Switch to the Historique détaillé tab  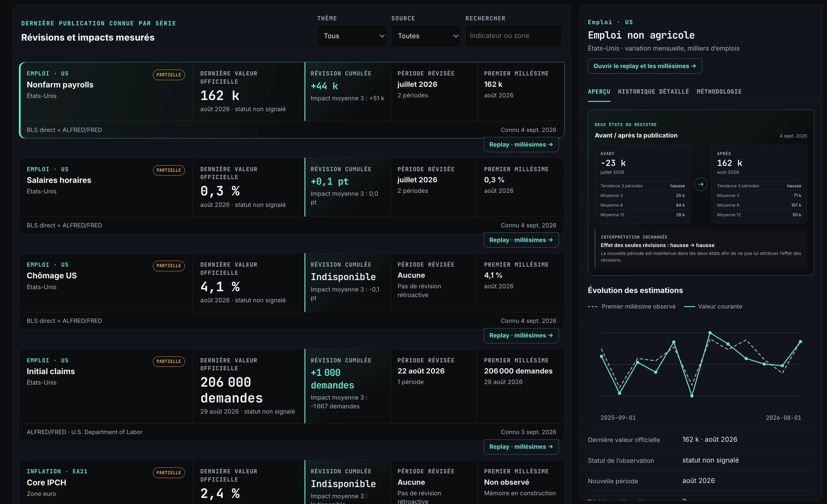coord(653,92)
